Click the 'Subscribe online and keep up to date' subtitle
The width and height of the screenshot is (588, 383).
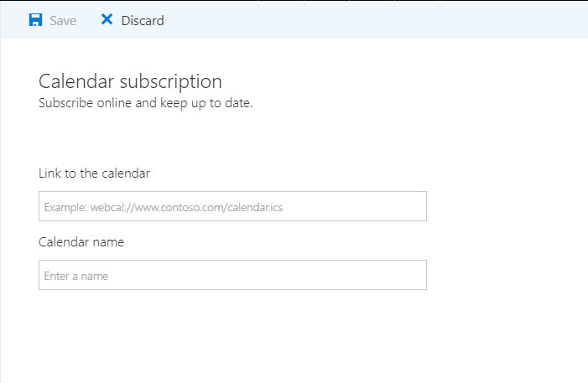[x=145, y=103]
